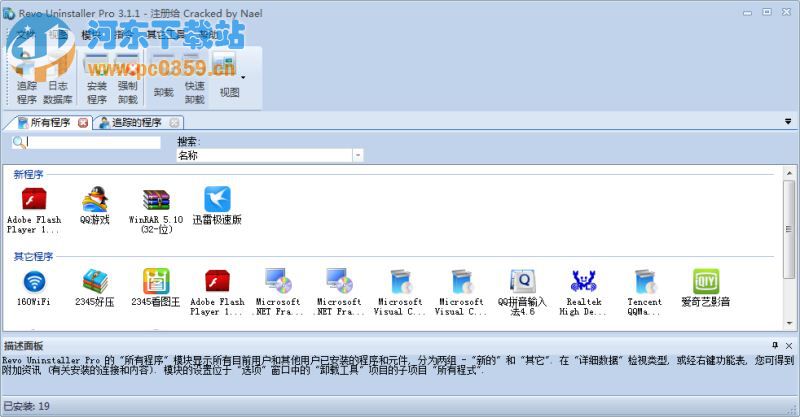Click the 其它程序 group header

tap(33, 256)
